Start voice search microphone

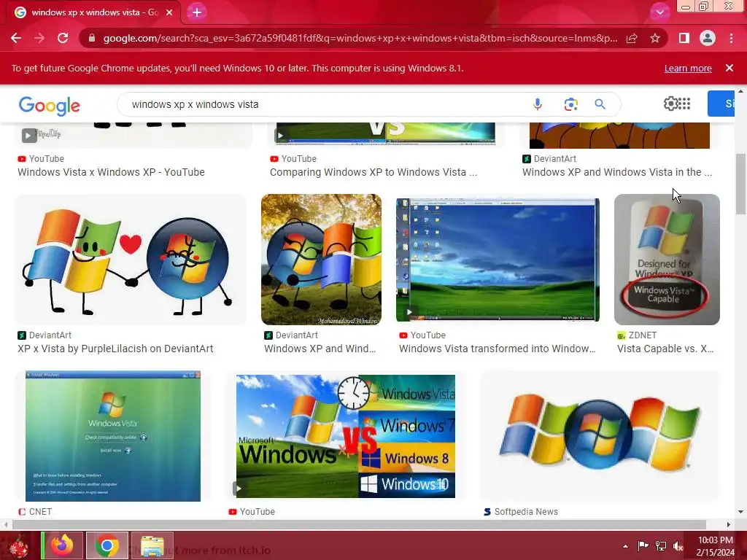click(538, 104)
